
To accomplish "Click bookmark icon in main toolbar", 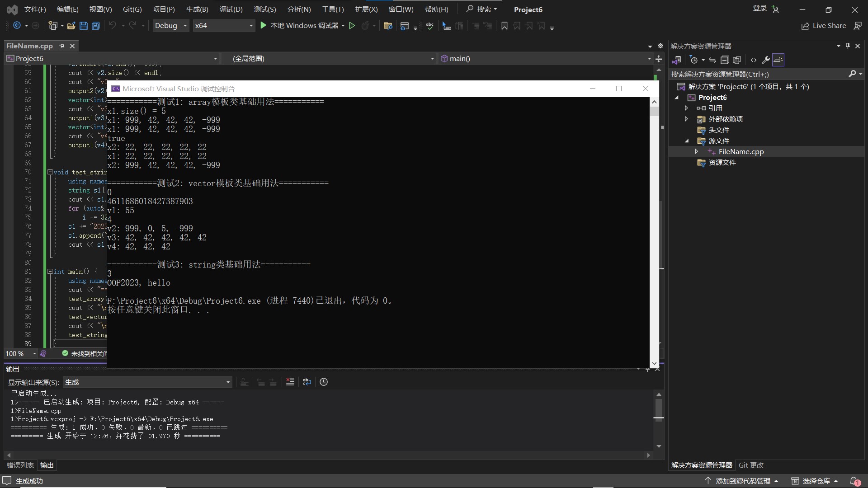I will tap(505, 26).
